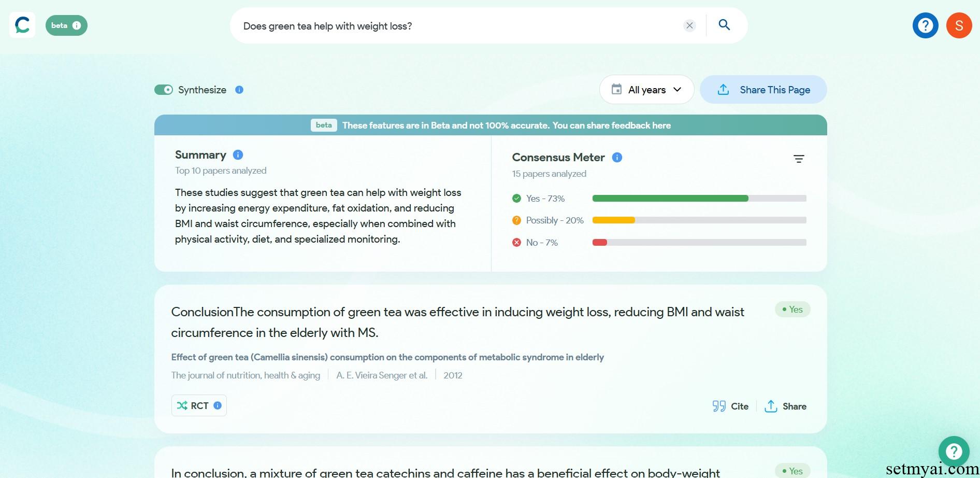This screenshot has width=980, height=478.
Task: Open the All years dropdown
Action: pyautogui.click(x=646, y=90)
